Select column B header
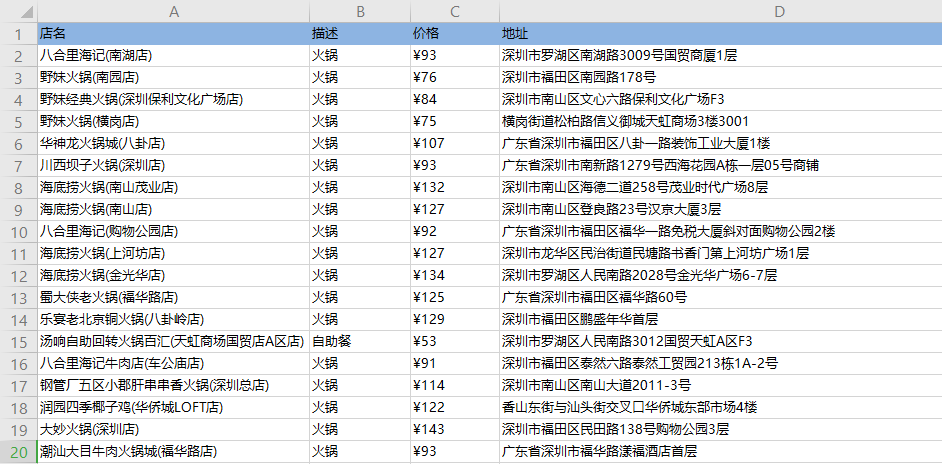942x464 pixels. 360,11
